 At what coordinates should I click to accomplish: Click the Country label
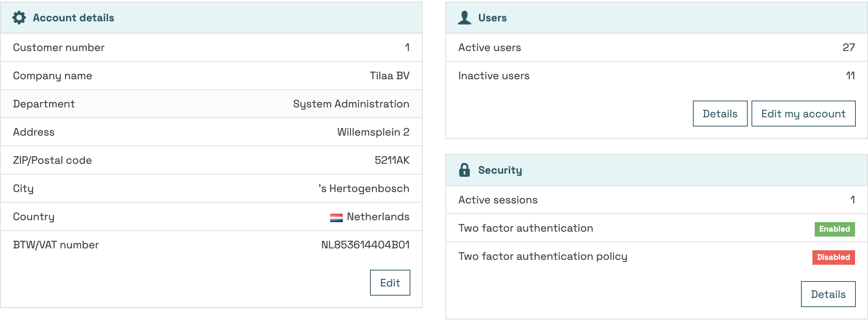(34, 217)
